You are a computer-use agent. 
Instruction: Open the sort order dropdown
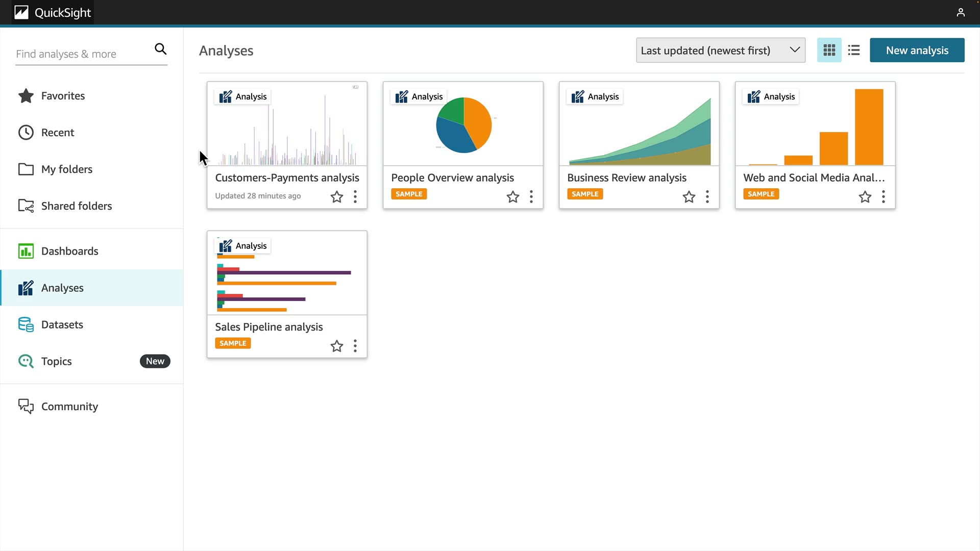click(720, 50)
